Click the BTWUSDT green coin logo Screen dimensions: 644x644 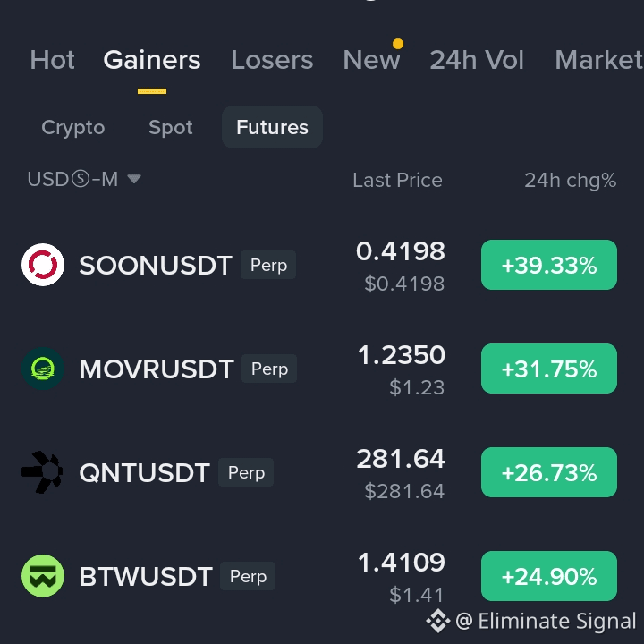coord(43,576)
